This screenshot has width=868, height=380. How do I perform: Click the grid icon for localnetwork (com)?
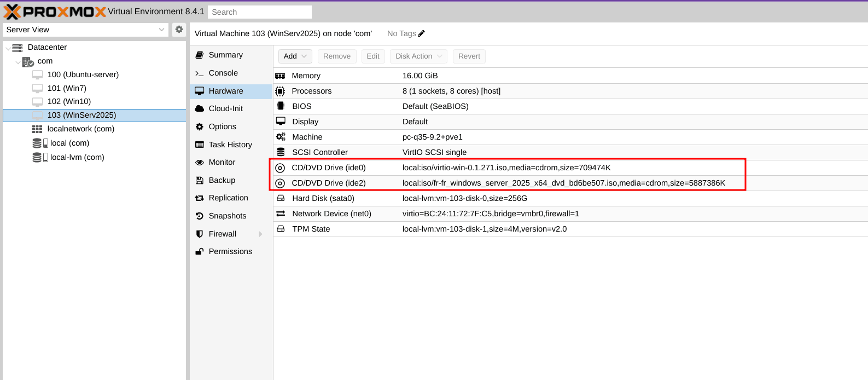click(x=37, y=129)
